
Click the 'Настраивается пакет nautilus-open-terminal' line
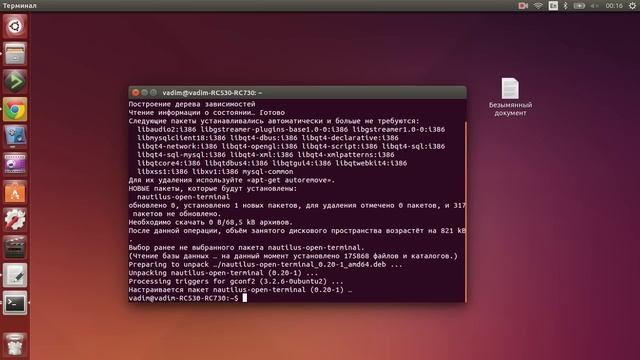click(x=240, y=290)
